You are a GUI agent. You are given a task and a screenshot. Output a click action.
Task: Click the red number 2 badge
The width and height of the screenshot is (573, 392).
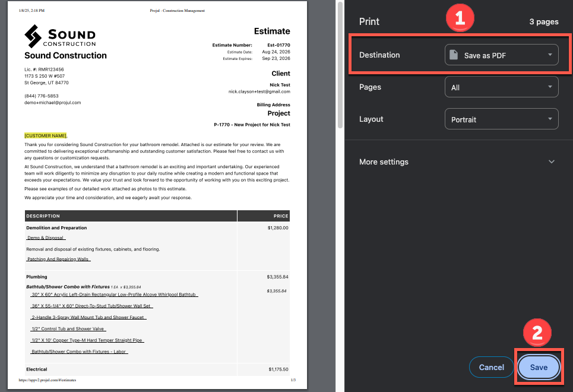pyautogui.click(x=537, y=334)
